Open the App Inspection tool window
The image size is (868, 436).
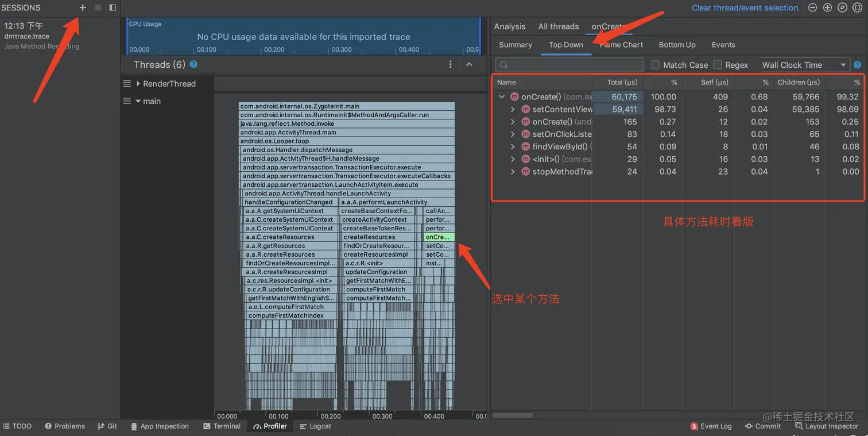coord(159,426)
